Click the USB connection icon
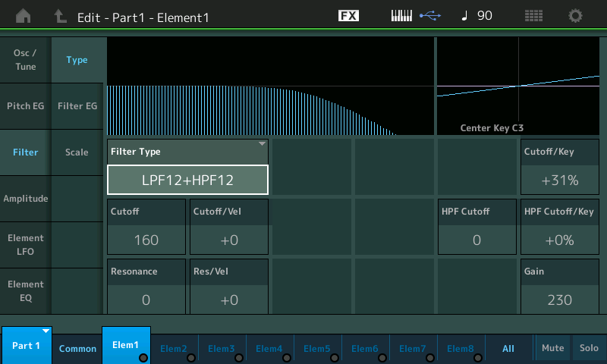 coord(429,16)
